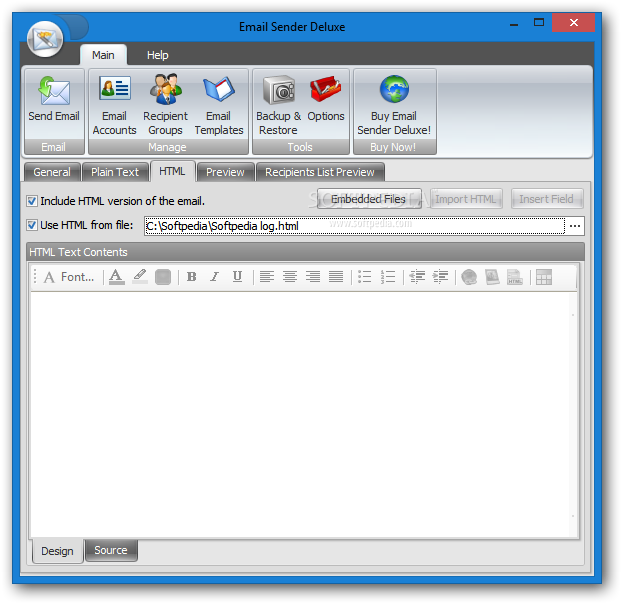The image size is (622, 604).
Task: Click the application orb logo button
Action: pyautogui.click(x=45, y=39)
